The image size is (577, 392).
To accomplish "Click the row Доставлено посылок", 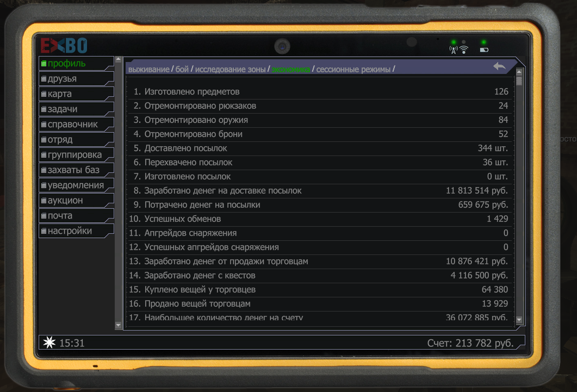I will (x=320, y=148).
